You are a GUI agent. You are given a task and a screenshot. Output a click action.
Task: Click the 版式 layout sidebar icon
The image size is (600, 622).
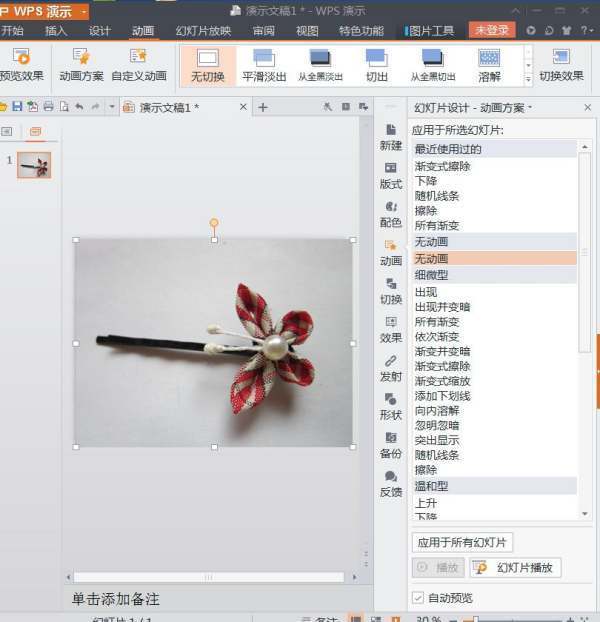pos(391,176)
